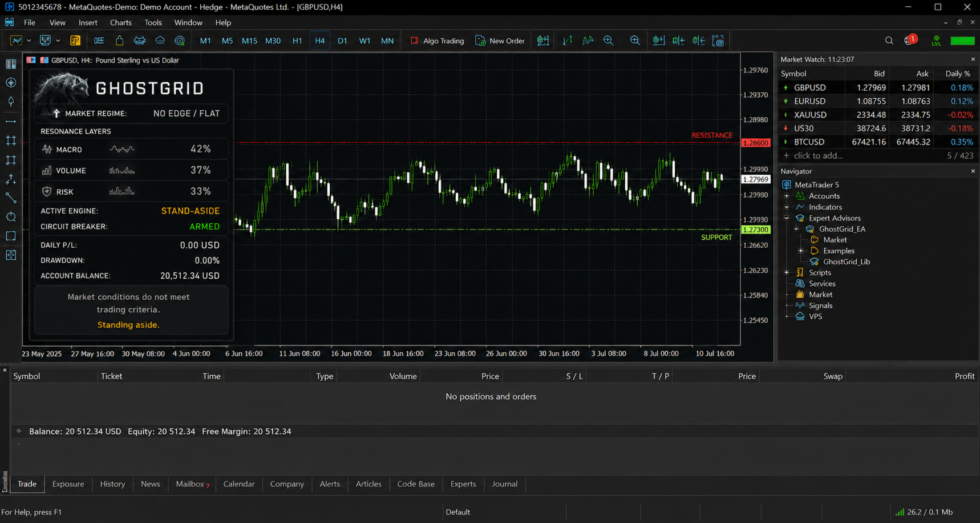This screenshot has width=980, height=523.
Task: Select the H4 timeframe button
Action: (x=319, y=41)
